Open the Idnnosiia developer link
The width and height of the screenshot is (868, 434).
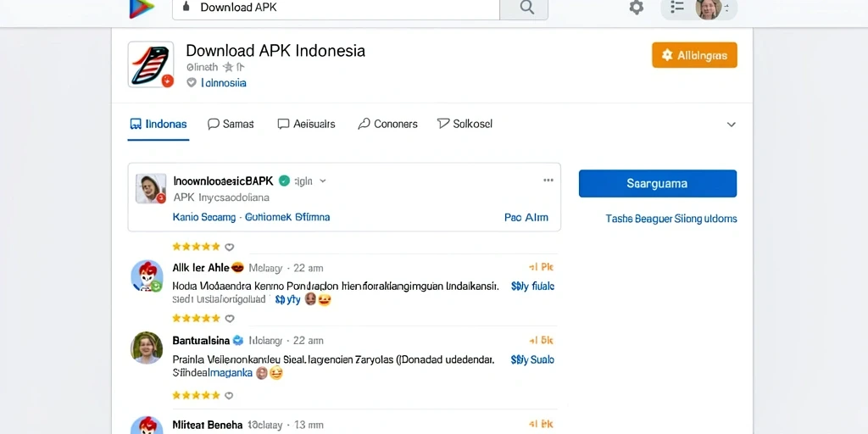pyautogui.click(x=224, y=83)
